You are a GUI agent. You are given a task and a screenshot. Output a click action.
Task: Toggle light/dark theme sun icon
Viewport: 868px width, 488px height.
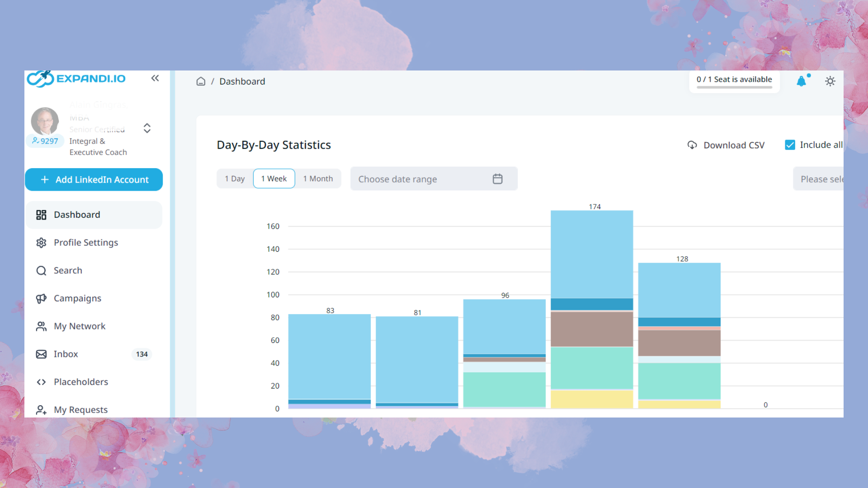830,81
